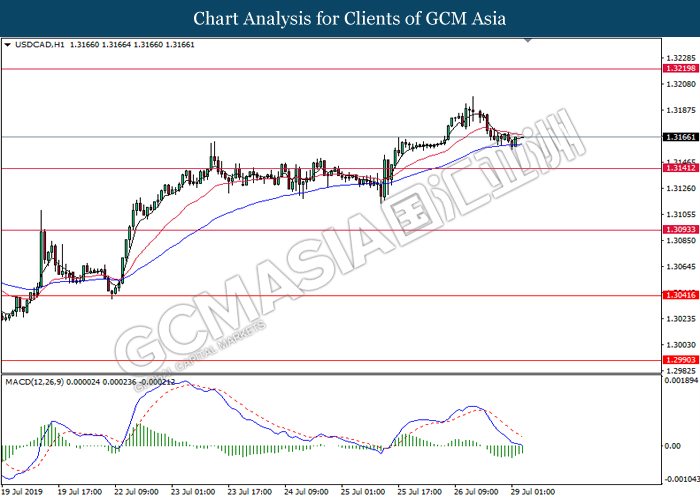Select the grey current-price horizontal line

click(x=300, y=136)
